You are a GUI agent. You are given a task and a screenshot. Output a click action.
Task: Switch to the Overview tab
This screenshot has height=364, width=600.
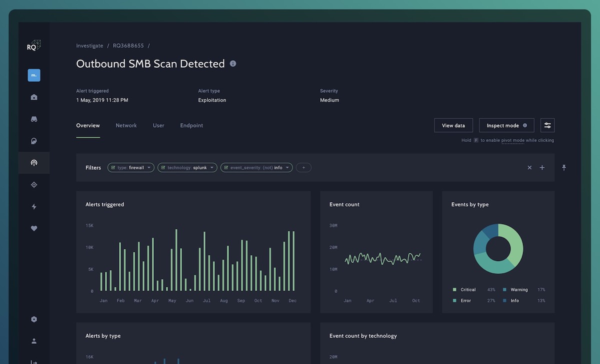click(88, 125)
